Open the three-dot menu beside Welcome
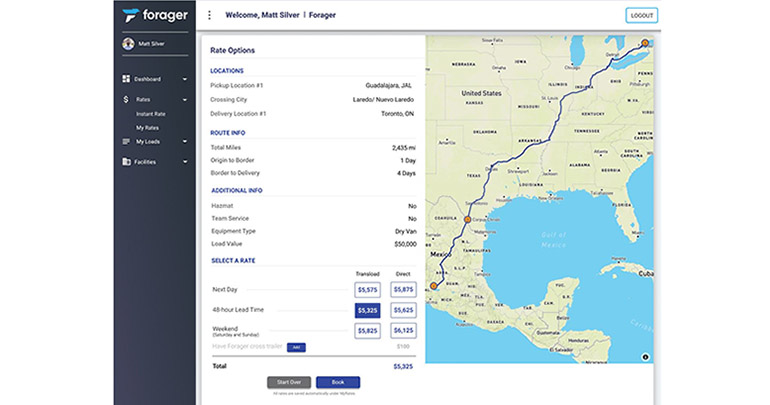The width and height of the screenshot is (770, 405). 209,15
